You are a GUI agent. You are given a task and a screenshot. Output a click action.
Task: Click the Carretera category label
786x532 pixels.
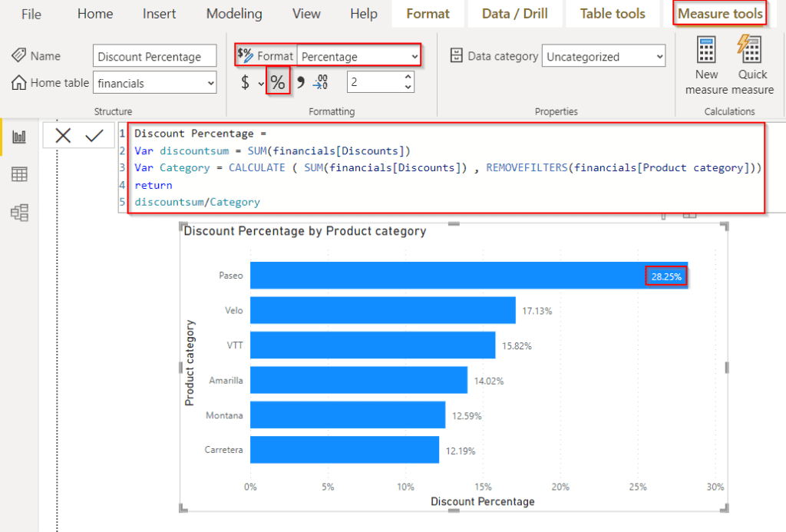(223, 450)
